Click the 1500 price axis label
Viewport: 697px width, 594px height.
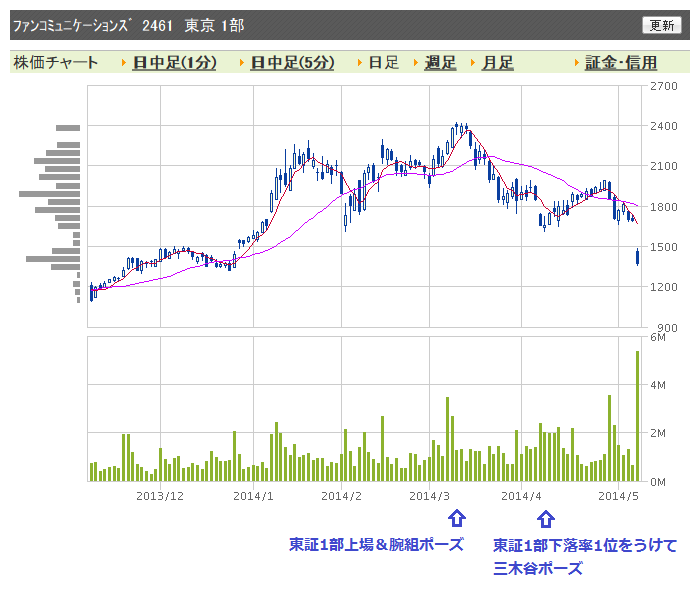click(664, 247)
